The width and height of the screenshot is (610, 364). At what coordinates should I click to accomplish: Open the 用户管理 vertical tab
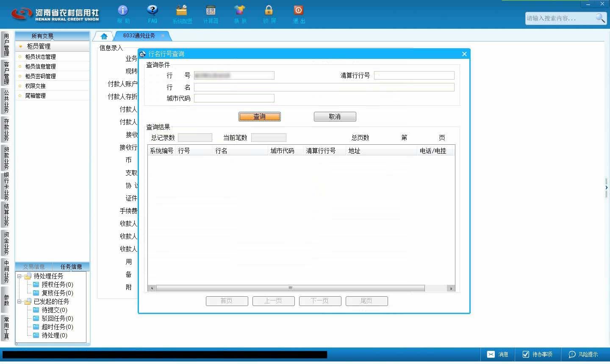(x=6, y=45)
